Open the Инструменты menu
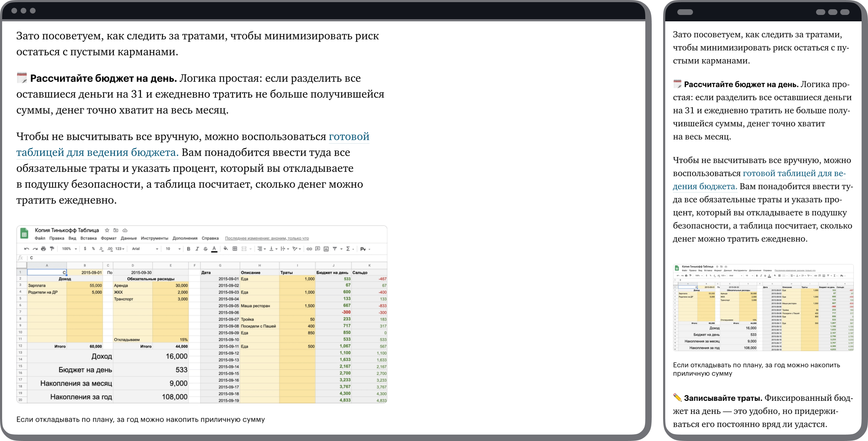Image resolution: width=868 pixels, height=441 pixels. tap(154, 238)
